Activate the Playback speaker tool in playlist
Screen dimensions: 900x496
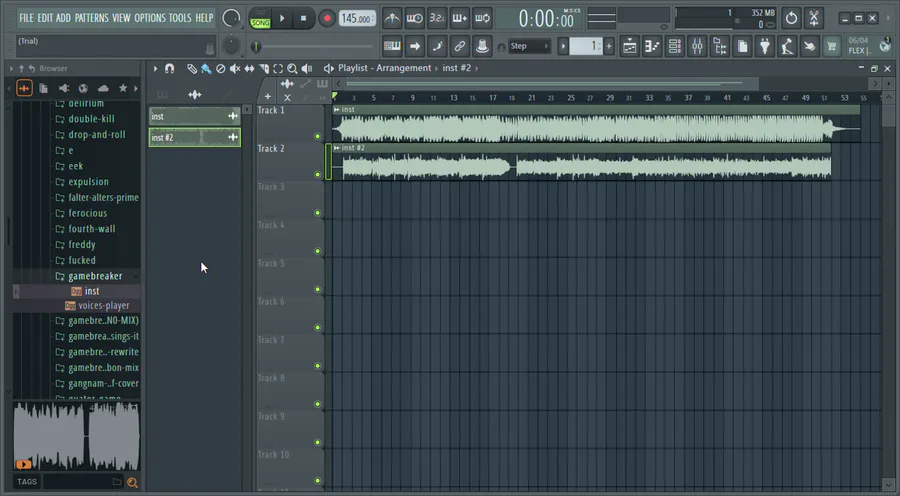point(307,69)
